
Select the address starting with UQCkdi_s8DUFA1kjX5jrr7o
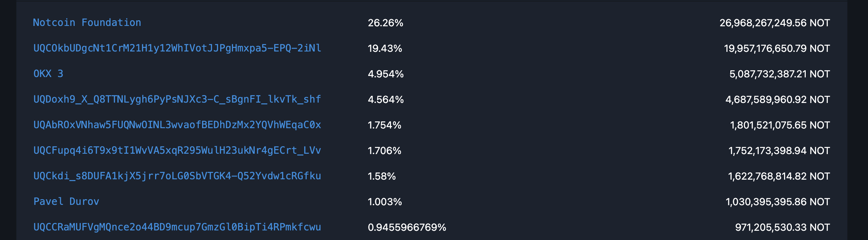click(x=177, y=176)
